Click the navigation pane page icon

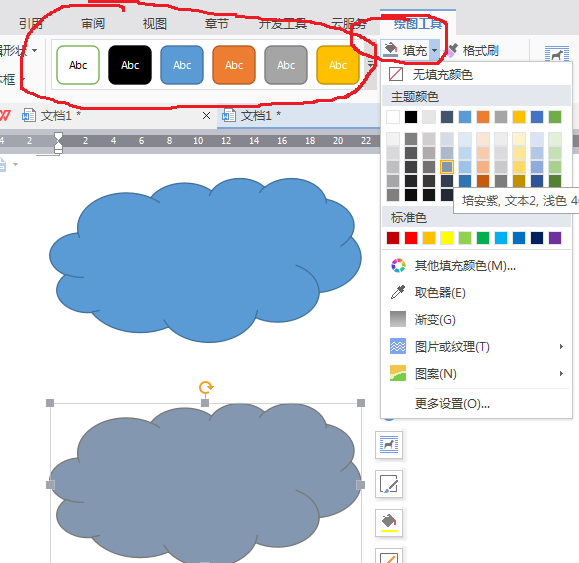(x=2, y=164)
